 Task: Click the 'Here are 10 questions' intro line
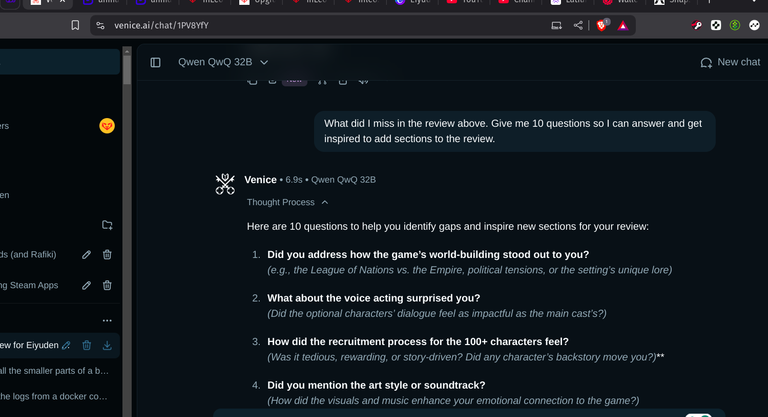pos(448,226)
